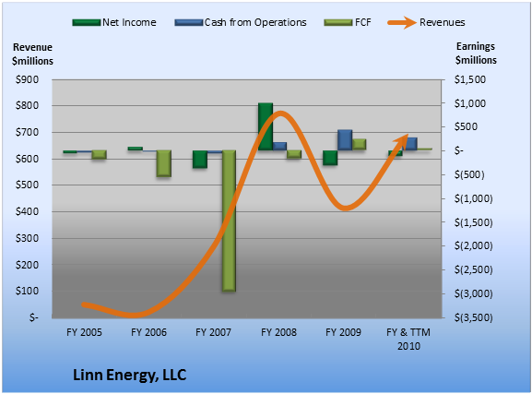Click the Revenues line trough at FY 2009
The height and width of the screenshot is (394, 532).
(x=346, y=208)
